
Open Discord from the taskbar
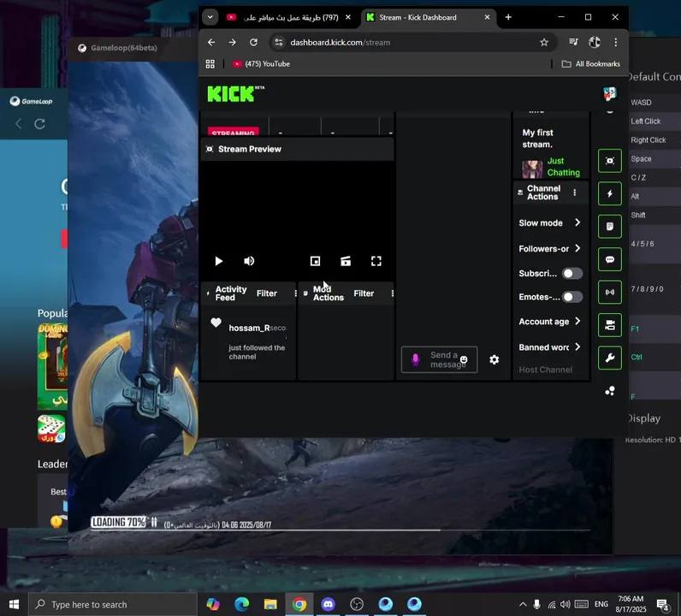[328, 604]
